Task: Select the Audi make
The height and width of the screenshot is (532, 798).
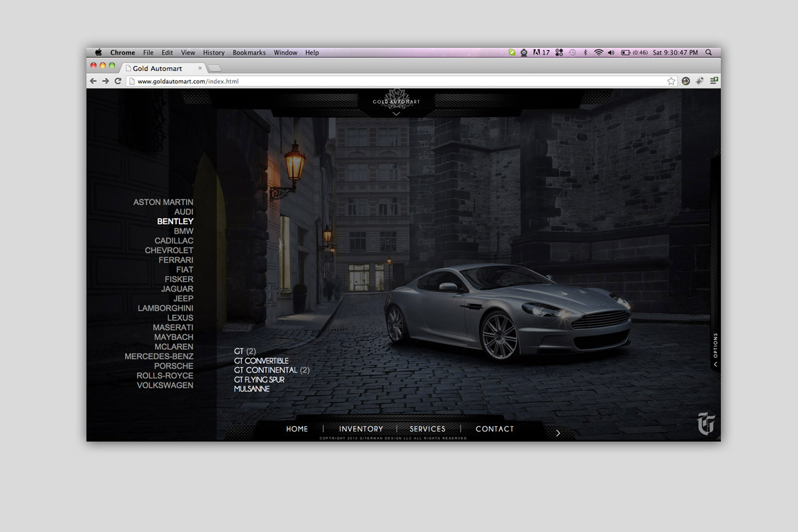Action: pyautogui.click(x=184, y=211)
